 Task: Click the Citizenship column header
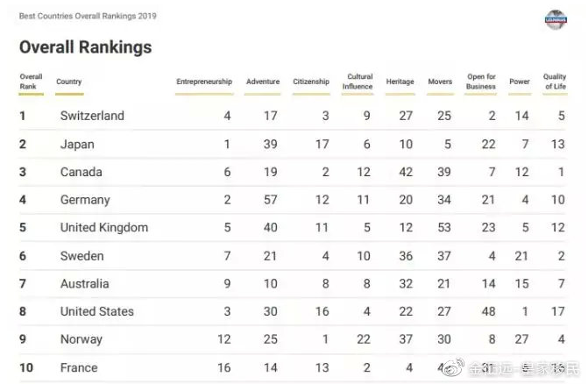[x=311, y=82]
